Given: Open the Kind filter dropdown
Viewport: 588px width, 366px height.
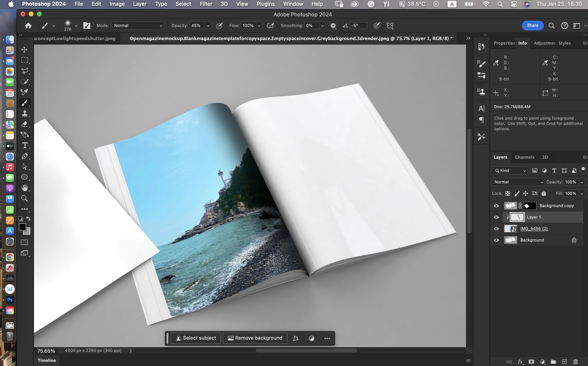Looking at the screenshot, I should (509, 171).
